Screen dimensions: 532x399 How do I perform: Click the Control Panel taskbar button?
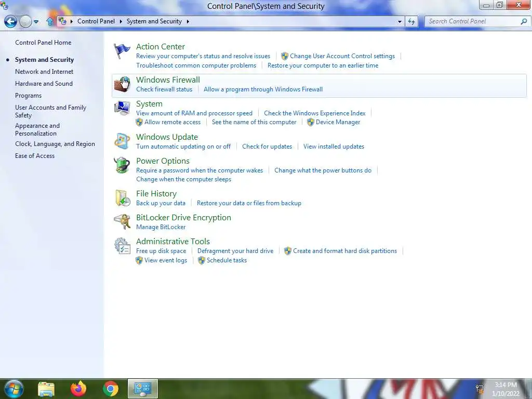[x=143, y=389]
